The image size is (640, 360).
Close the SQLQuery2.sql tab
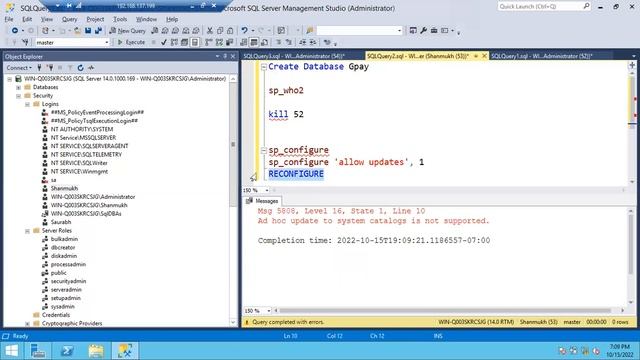pos(484,56)
